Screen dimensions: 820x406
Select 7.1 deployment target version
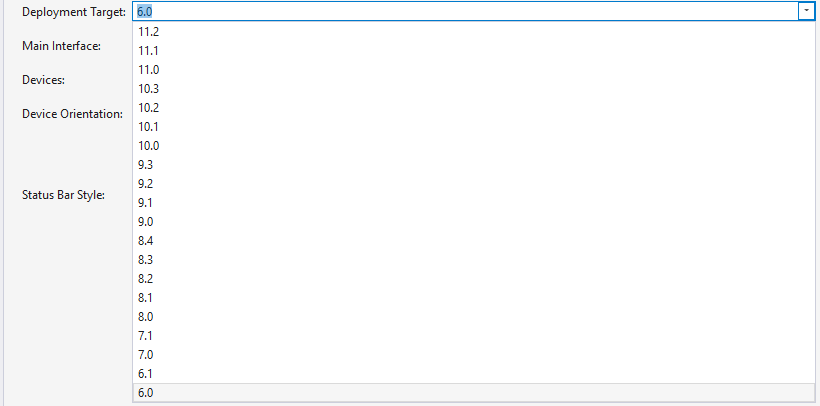pyautogui.click(x=146, y=336)
